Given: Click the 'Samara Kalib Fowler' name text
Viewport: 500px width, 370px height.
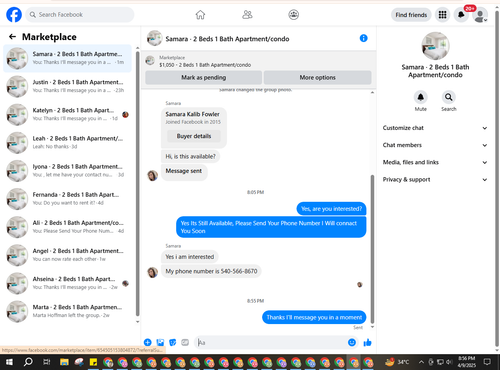Looking at the screenshot, I should [x=192, y=114].
